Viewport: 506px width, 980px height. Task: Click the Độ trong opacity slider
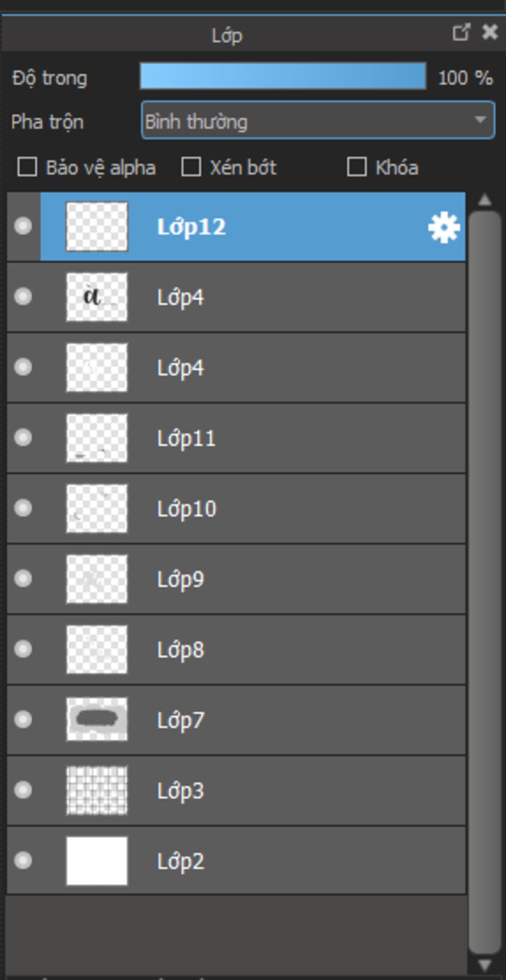coord(283,76)
